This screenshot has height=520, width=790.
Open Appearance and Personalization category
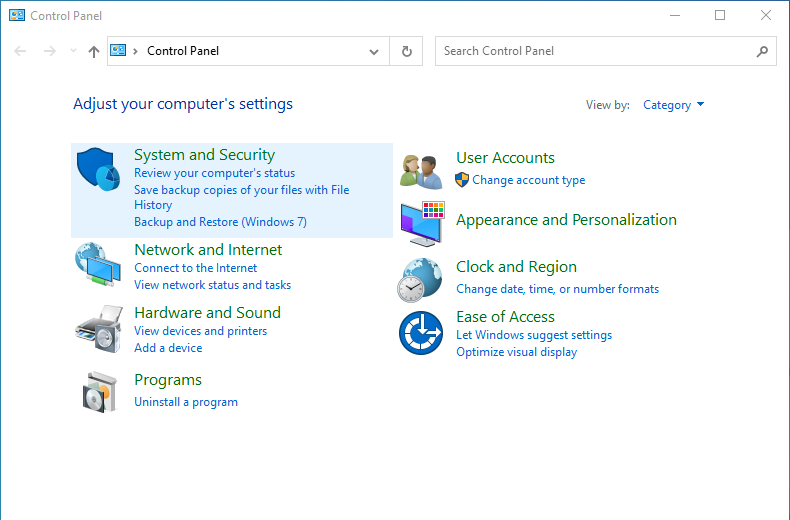(x=566, y=220)
